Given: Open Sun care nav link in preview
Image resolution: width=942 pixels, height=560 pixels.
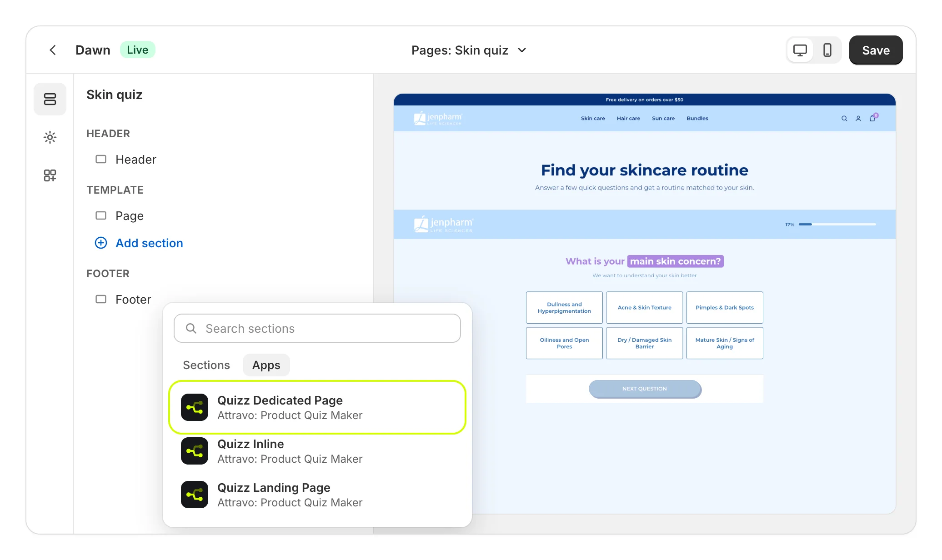Looking at the screenshot, I should pyautogui.click(x=663, y=119).
